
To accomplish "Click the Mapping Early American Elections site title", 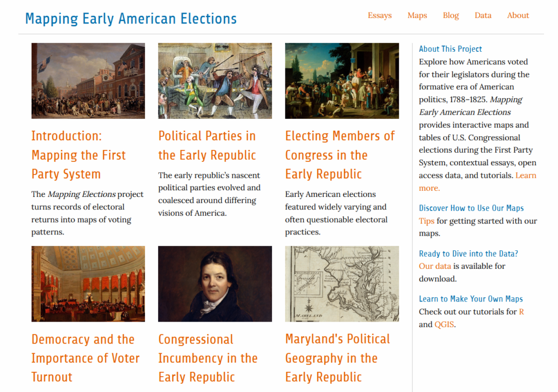I will (131, 19).
